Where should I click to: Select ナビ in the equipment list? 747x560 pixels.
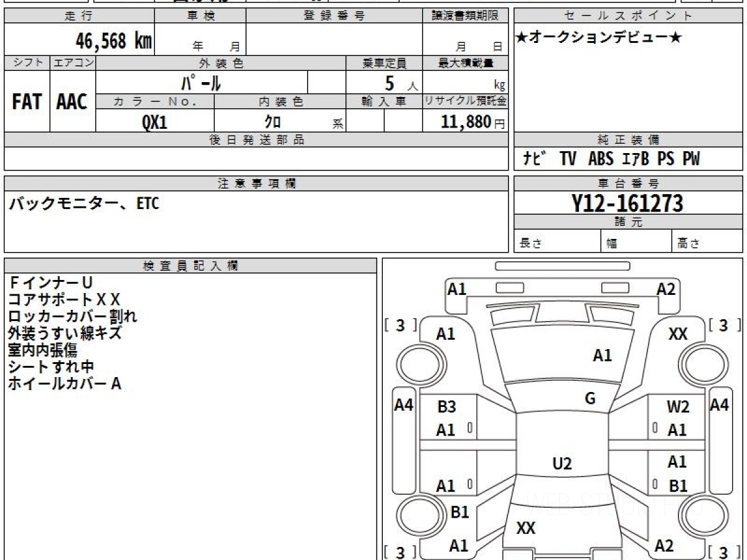coord(535,159)
